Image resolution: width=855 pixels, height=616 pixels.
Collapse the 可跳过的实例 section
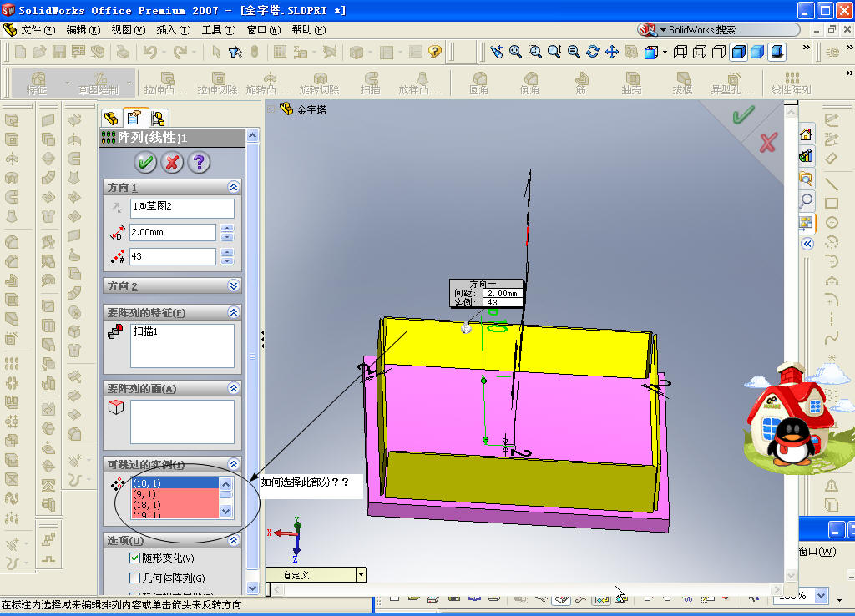234,464
